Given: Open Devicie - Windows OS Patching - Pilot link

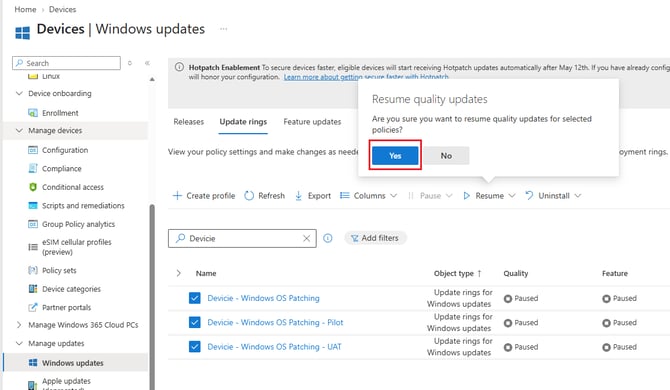Looking at the screenshot, I should pyautogui.click(x=275, y=323).
